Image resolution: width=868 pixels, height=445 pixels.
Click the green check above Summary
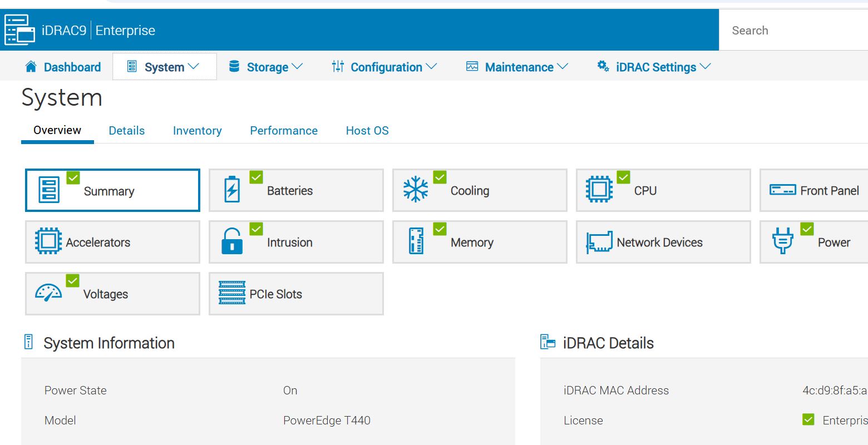point(72,177)
